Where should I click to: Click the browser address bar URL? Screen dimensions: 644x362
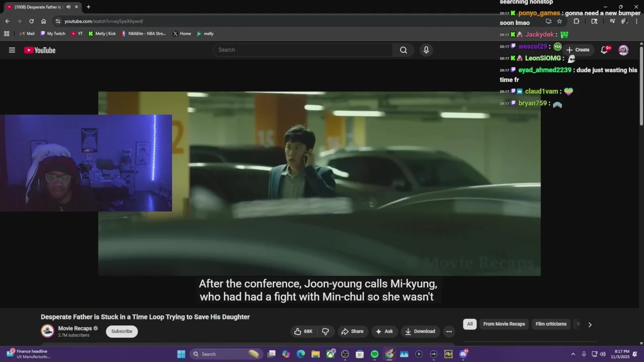[104, 21]
